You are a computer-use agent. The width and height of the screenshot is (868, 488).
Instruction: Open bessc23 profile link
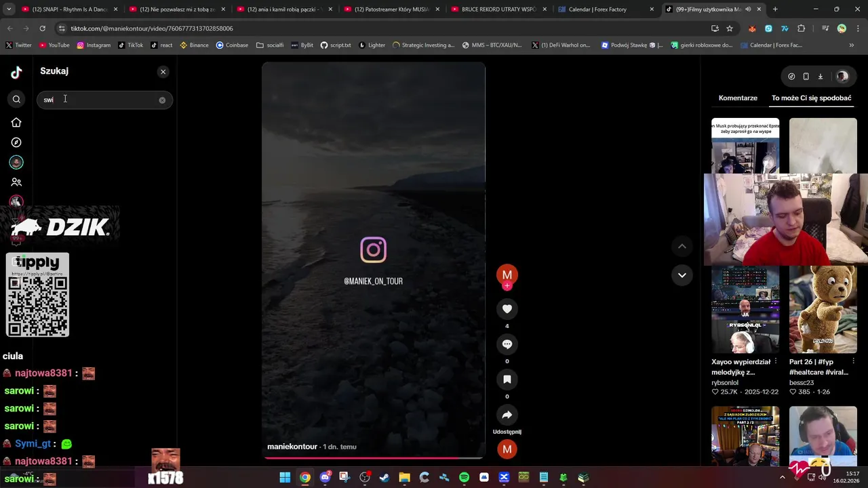(802, 383)
